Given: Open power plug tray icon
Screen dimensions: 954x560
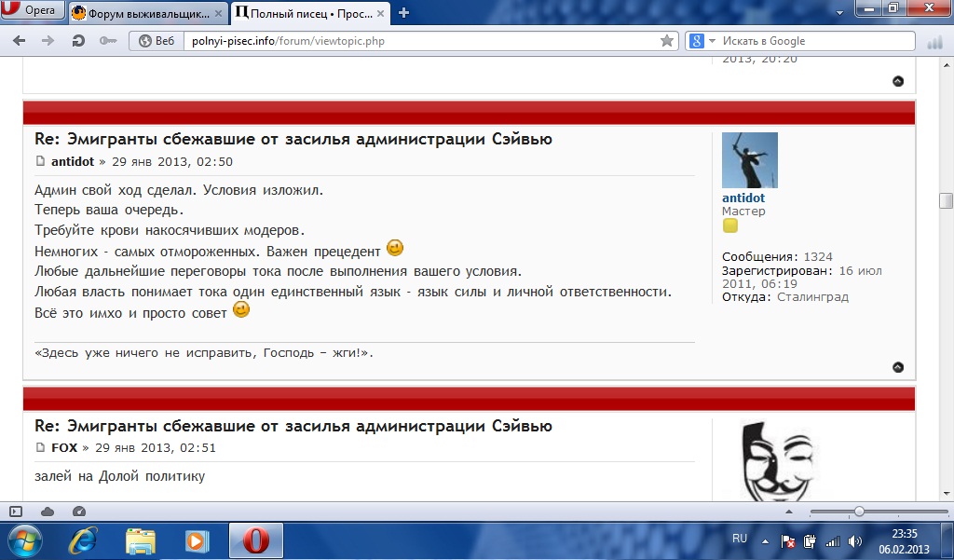Looking at the screenshot, I should tap(810, 541).
